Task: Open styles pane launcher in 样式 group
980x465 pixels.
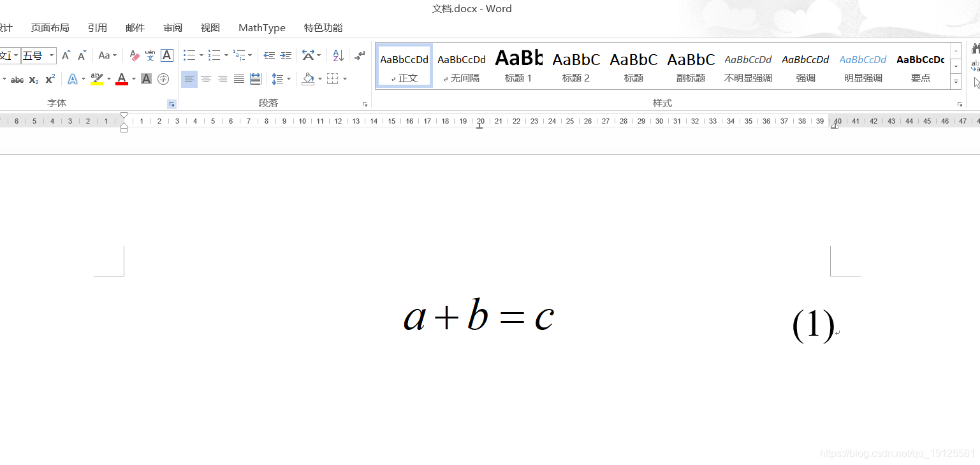Action: tap(960, 104)
